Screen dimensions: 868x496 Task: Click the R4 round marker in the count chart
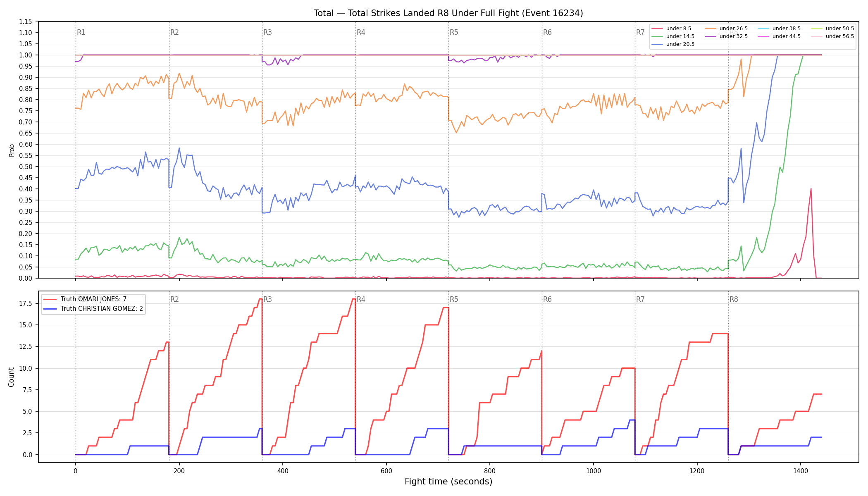(361, 299)
